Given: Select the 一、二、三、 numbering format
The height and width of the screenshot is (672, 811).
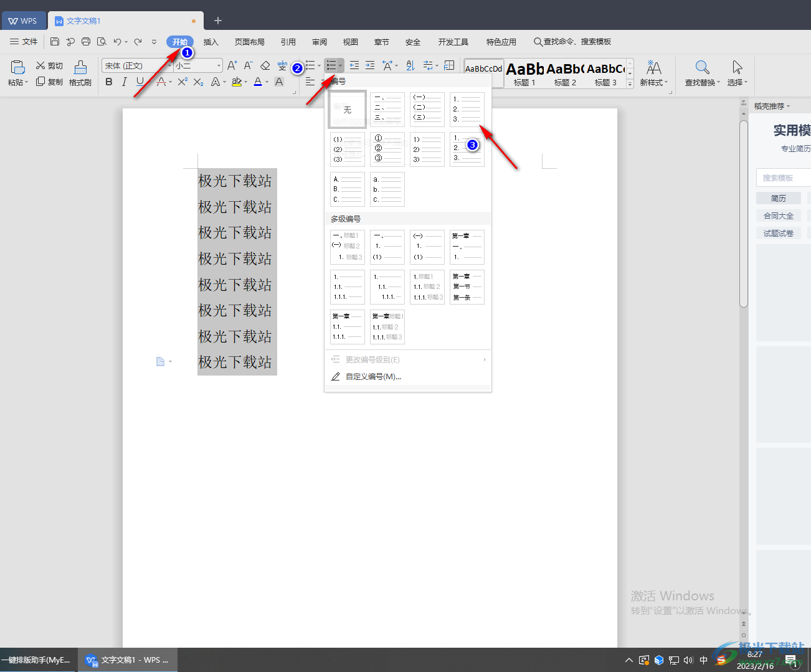Looking at the screenshot, I should point(387,110).
